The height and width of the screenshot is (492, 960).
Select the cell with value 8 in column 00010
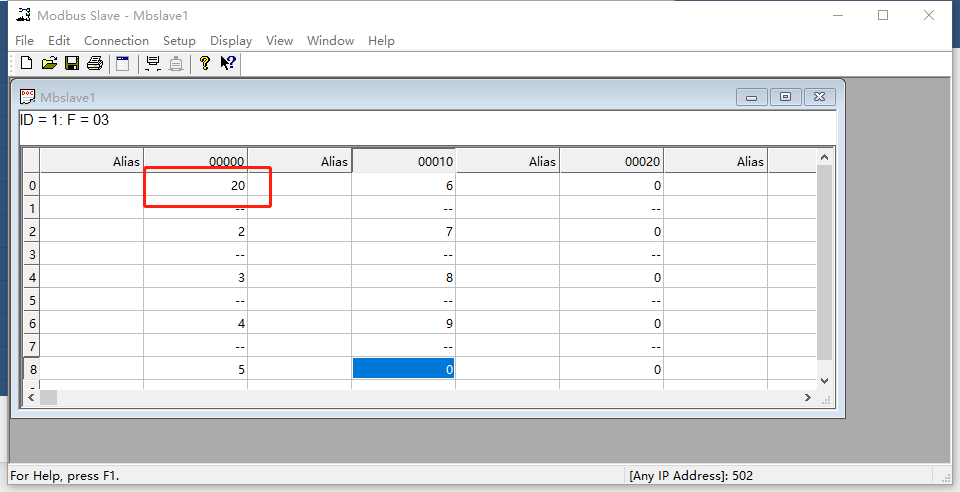(x=403, y=277)
